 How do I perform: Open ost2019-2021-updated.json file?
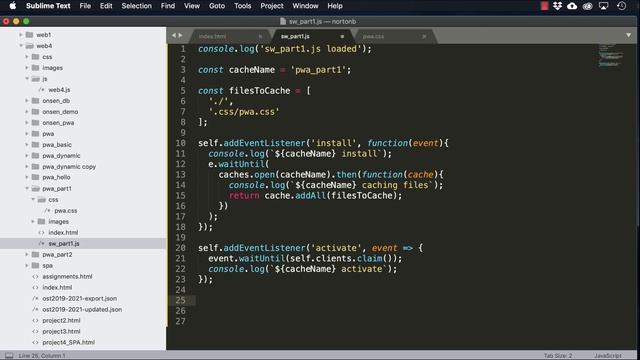coord(82,309)
